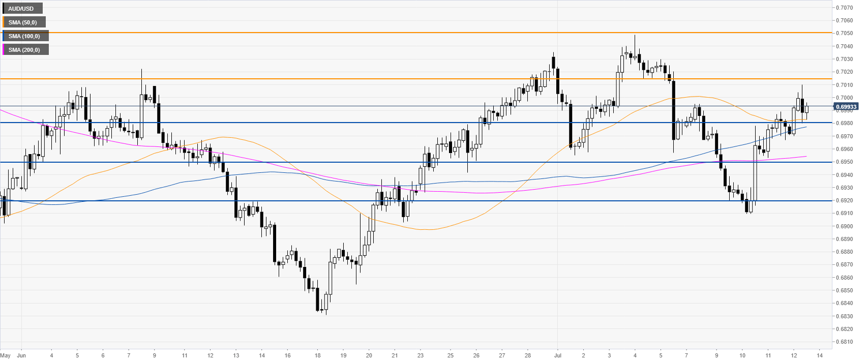Click the Jul label on date axis

(x=558, y=355)
